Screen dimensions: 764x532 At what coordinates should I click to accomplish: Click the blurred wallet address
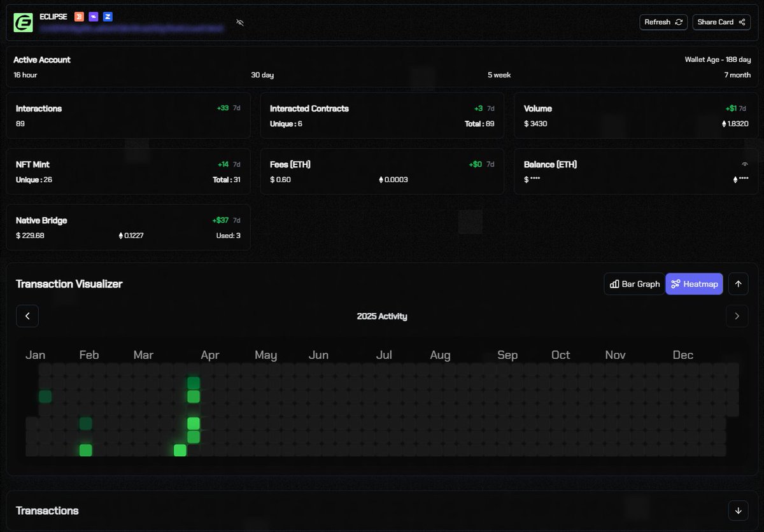tap(132, 28)
